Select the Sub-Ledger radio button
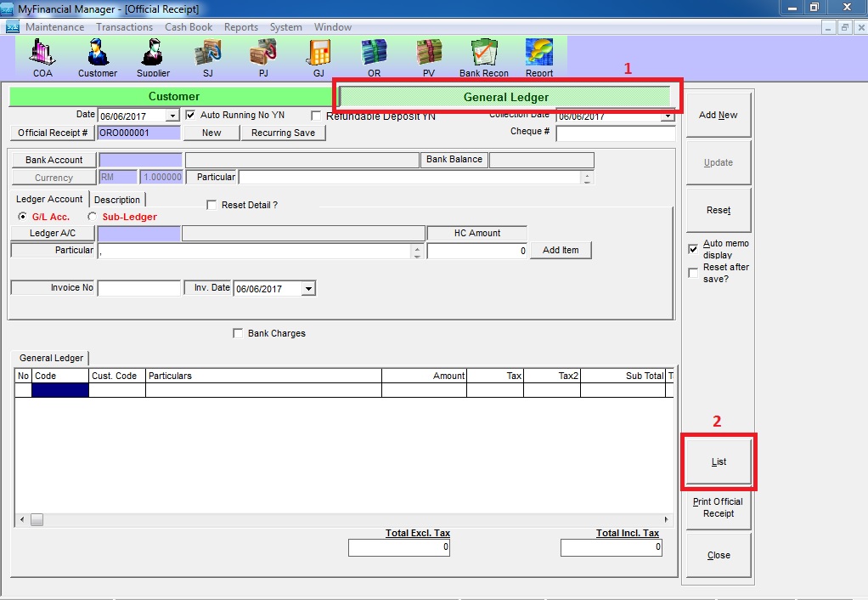 (93, 217)
